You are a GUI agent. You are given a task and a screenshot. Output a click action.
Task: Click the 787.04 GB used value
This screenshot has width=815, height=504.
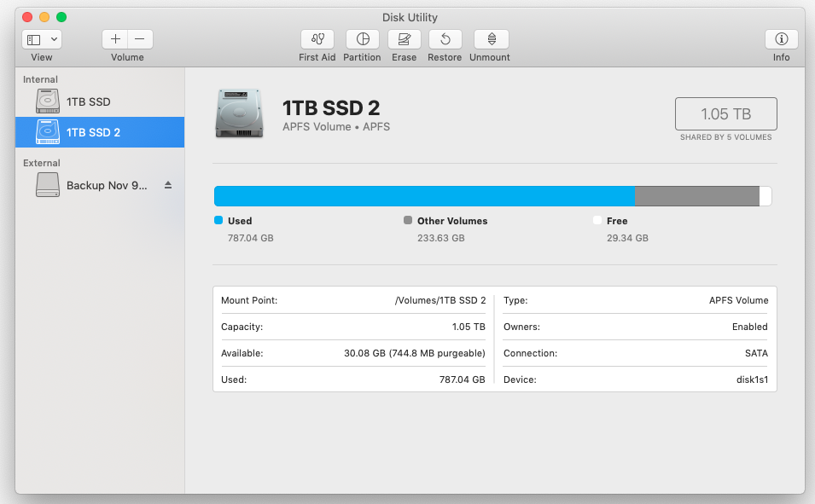pos(251,238)
